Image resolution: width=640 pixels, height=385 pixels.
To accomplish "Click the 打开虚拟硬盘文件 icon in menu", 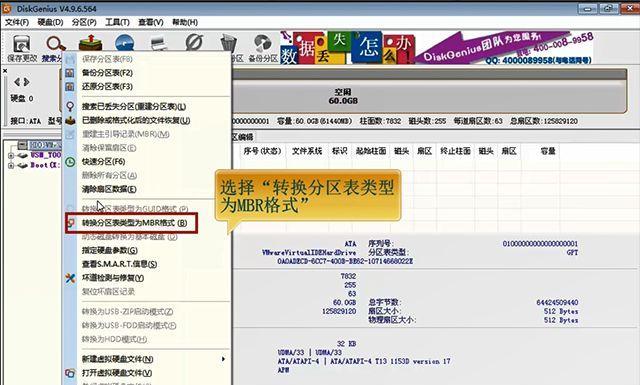I will pyautogui.click(x=70, y=373).
